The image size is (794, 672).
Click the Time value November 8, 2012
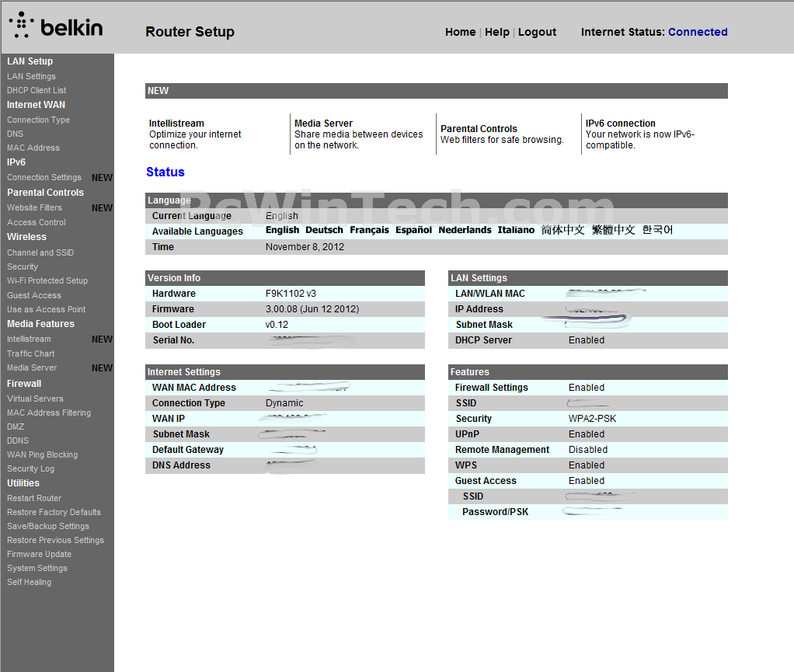point(305,246)
